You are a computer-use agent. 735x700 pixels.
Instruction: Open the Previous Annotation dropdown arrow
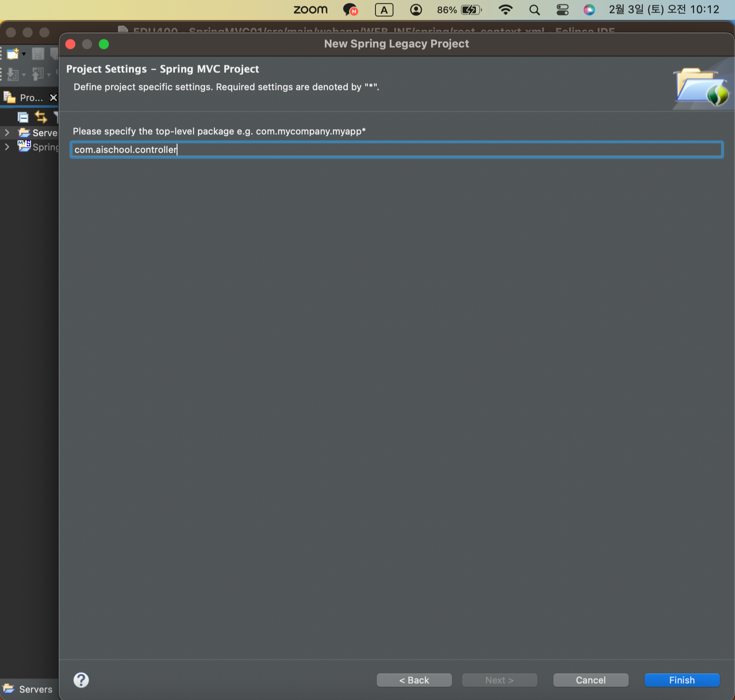coord(49,75)
